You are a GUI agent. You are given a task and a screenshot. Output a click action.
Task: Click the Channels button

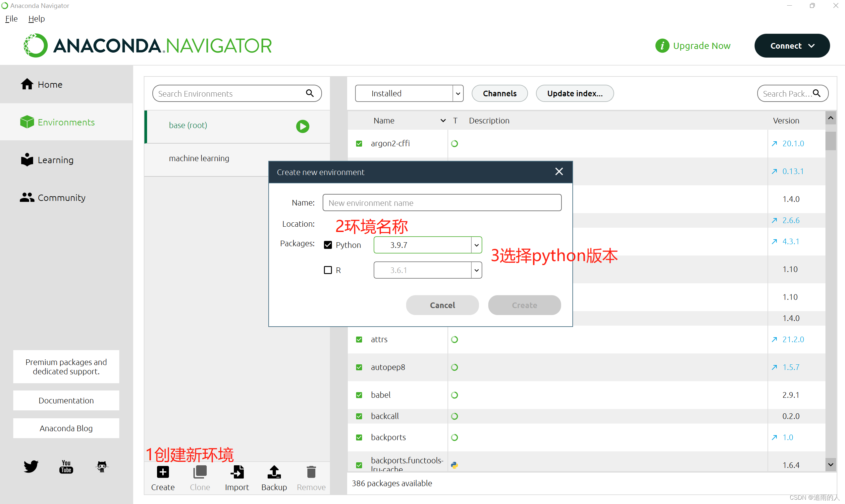click(499, 93)
